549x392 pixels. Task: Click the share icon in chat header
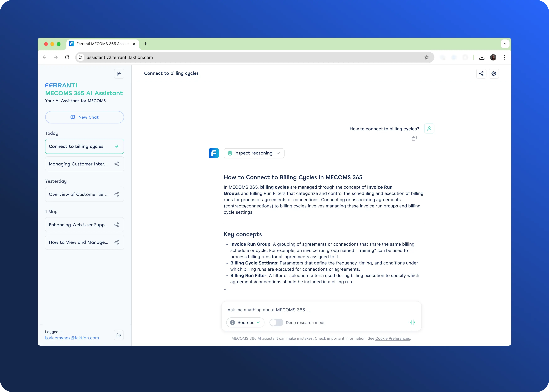(x=481, y=74)
